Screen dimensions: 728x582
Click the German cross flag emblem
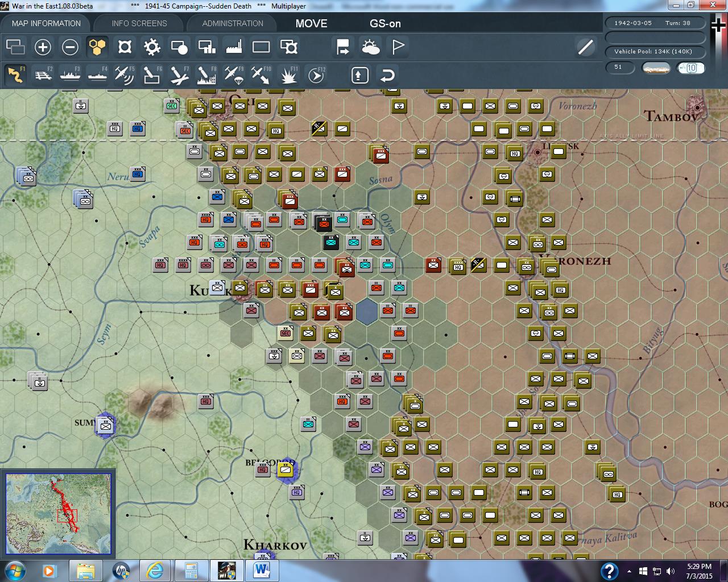(718, 24)
